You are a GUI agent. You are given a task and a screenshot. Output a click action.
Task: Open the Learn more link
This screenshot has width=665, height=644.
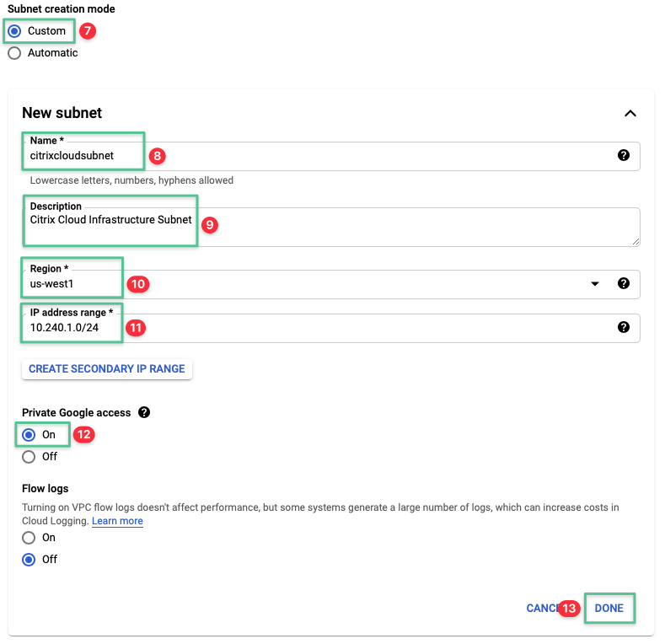(x=117, y=521)
